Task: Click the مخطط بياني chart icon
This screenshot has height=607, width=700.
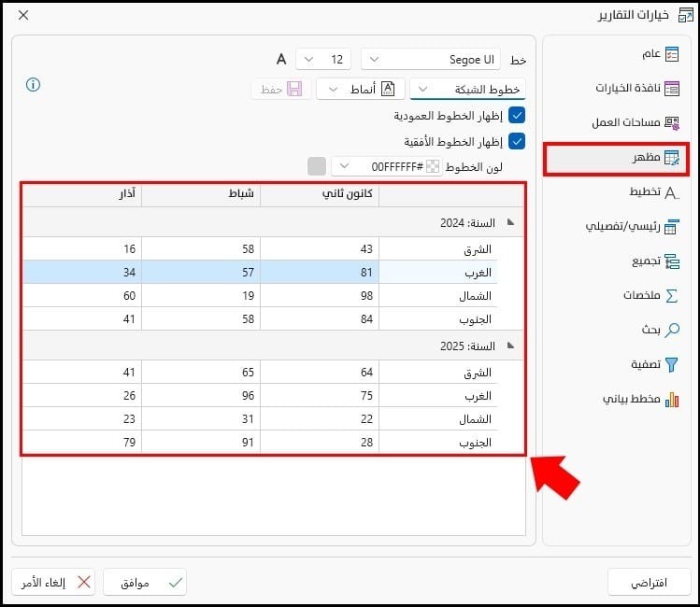Action: 672,399
